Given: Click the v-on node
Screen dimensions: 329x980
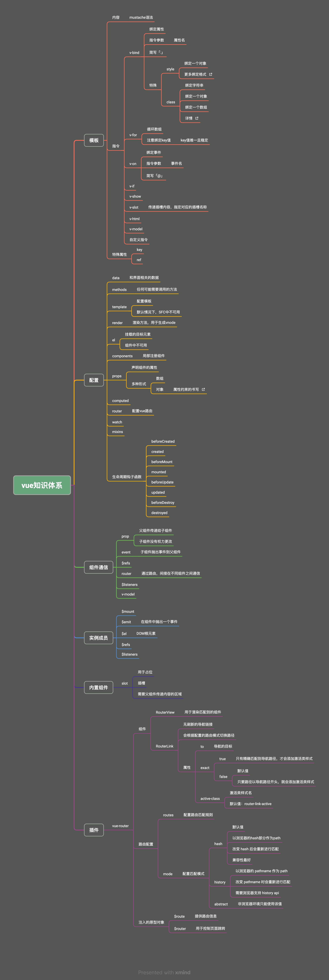Looking at the screenshot, I should 133,164.
